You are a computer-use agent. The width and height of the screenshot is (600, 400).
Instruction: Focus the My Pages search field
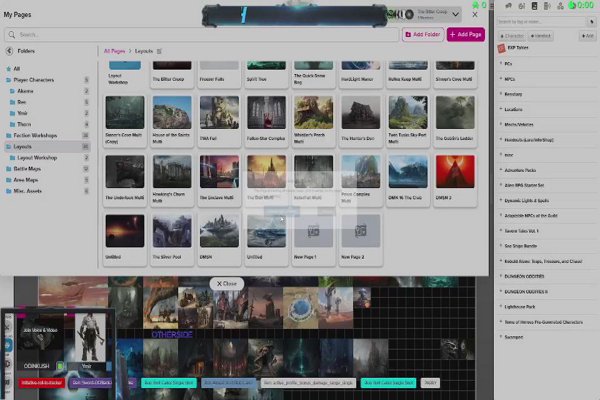[x=201, y=34]
